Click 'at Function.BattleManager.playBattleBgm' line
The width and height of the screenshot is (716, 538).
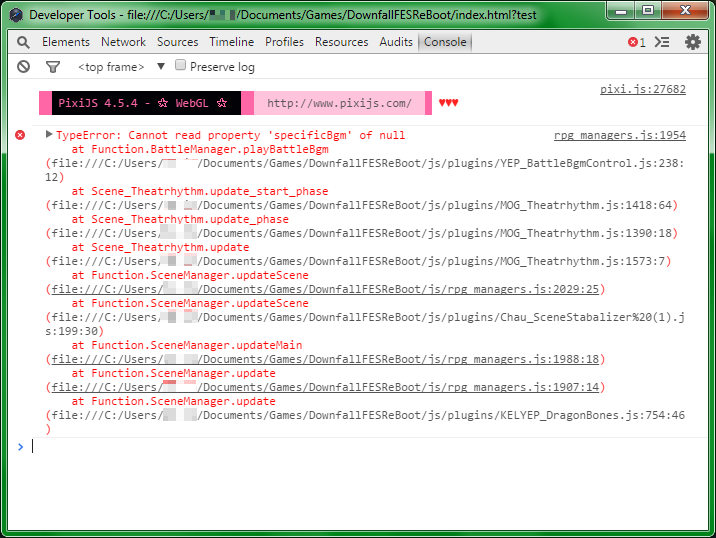(200, 149)
